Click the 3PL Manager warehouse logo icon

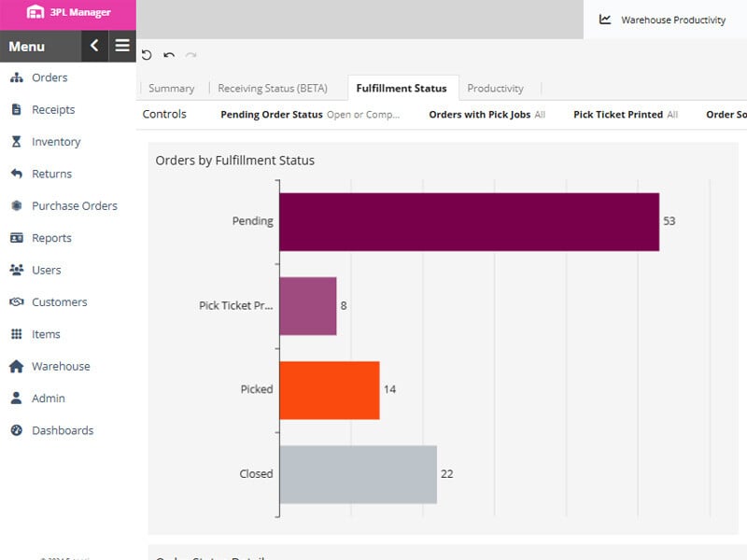(35, 12)
